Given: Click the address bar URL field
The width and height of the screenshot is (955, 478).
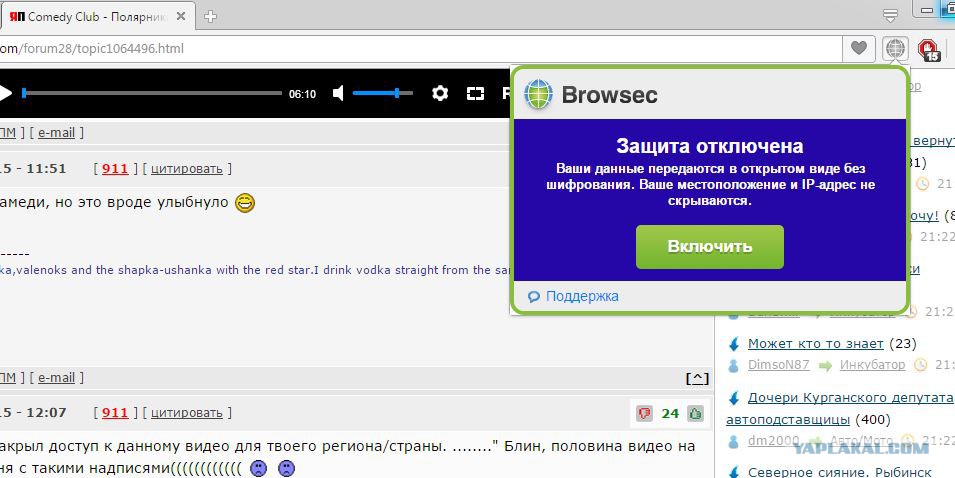Looking at the screenshot, I should click(x=420, y=49).
